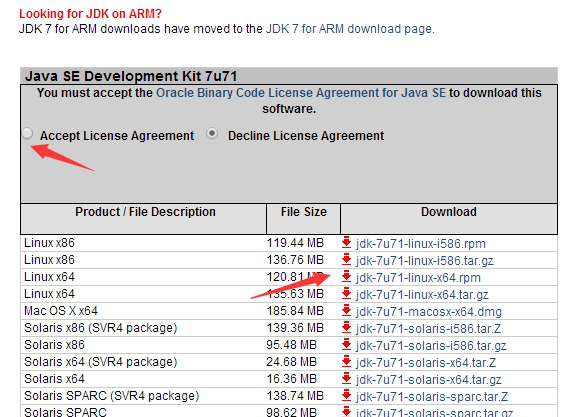This screenshot has height=417, width=573.
Task: Click the 95.48 MB file size cell
Action: pyautogui.click(x=292, y=345)
